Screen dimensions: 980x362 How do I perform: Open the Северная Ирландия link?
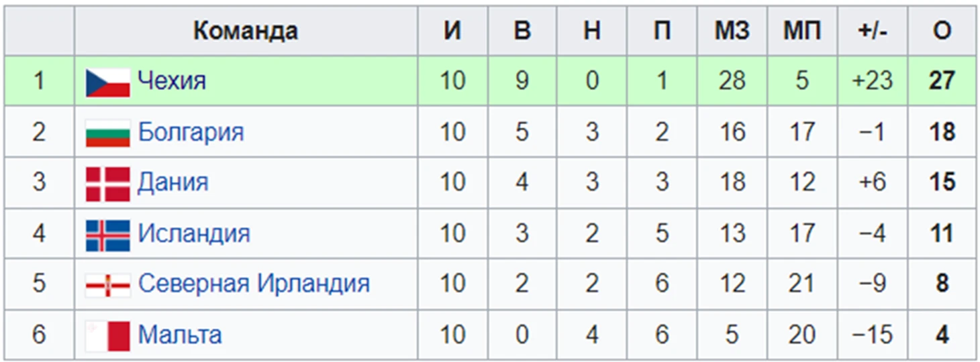[254, 284]
